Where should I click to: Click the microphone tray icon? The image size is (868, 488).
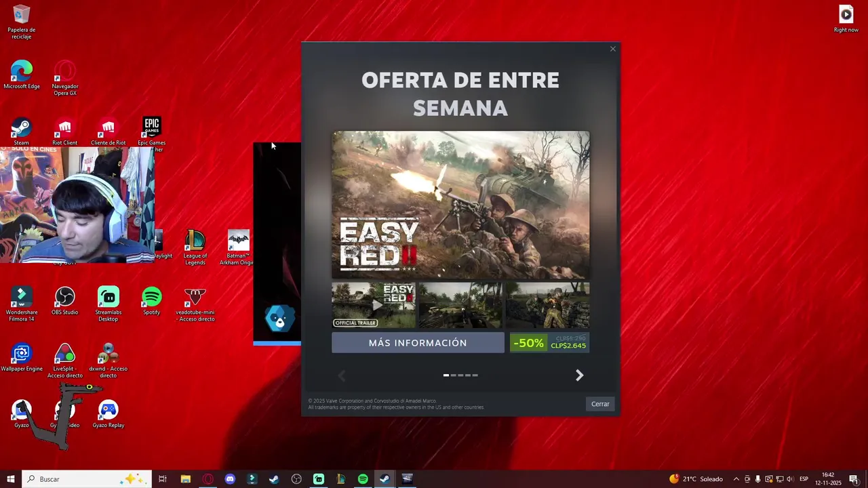point(758,479)
